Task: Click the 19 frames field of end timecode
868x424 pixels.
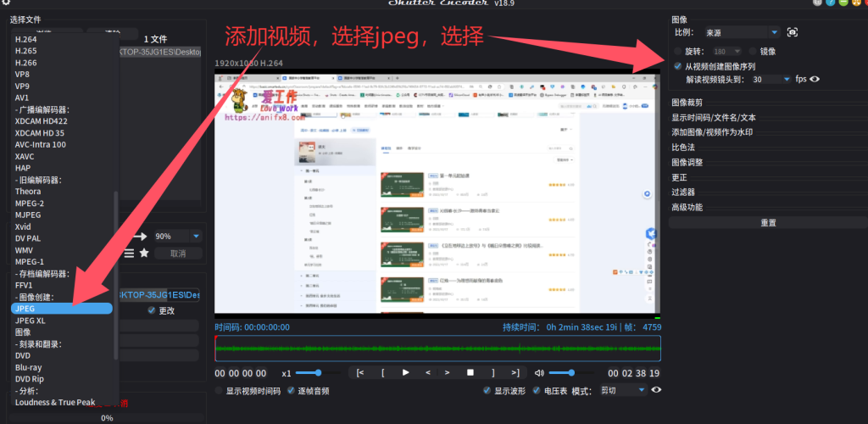Action: tap(654, 373)
